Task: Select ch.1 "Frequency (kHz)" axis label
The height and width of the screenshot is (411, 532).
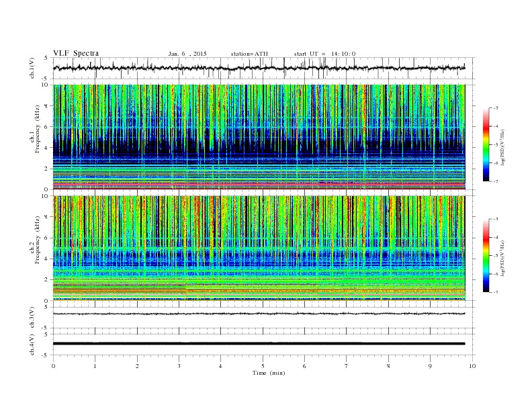Action: tap(38, 129)
